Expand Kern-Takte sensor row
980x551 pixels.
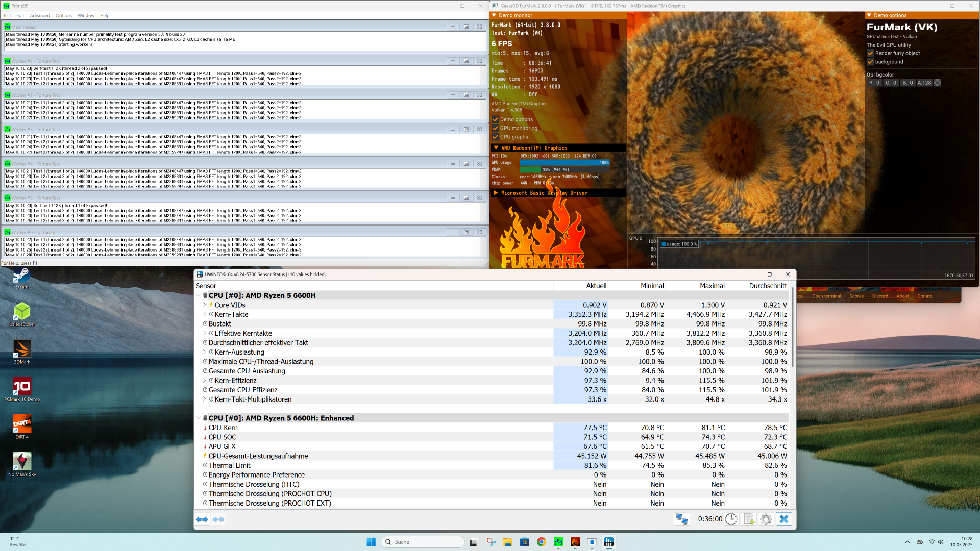(205, 314)
